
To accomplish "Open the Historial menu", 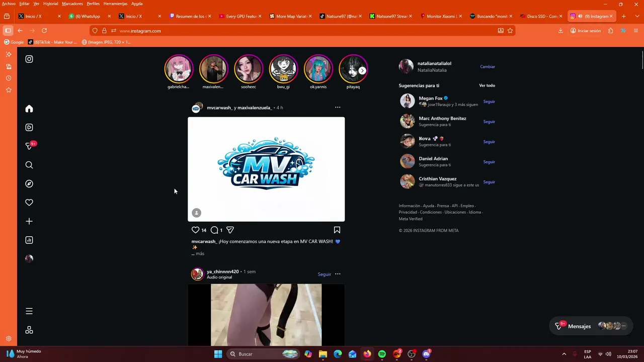I will point(50,4).
